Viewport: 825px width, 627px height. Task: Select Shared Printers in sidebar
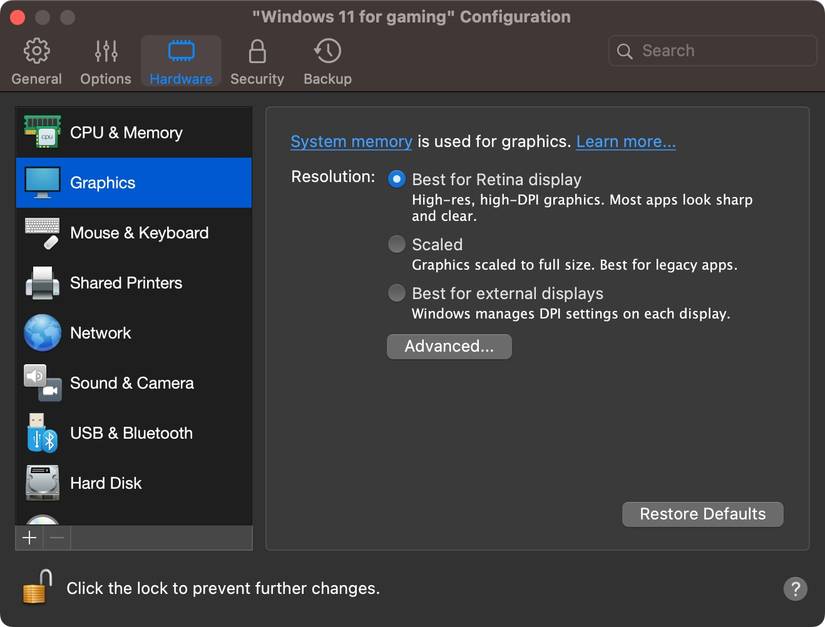pos(134,282)
